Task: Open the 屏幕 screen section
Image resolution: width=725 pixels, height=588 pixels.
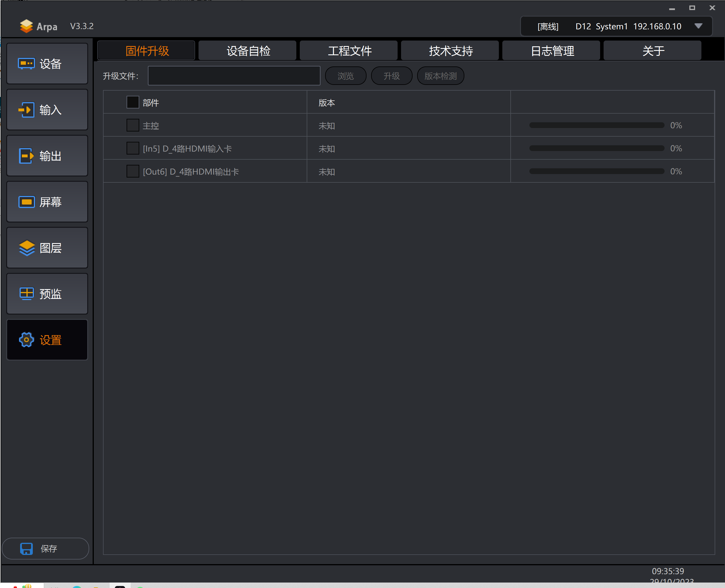Action: 47,202
